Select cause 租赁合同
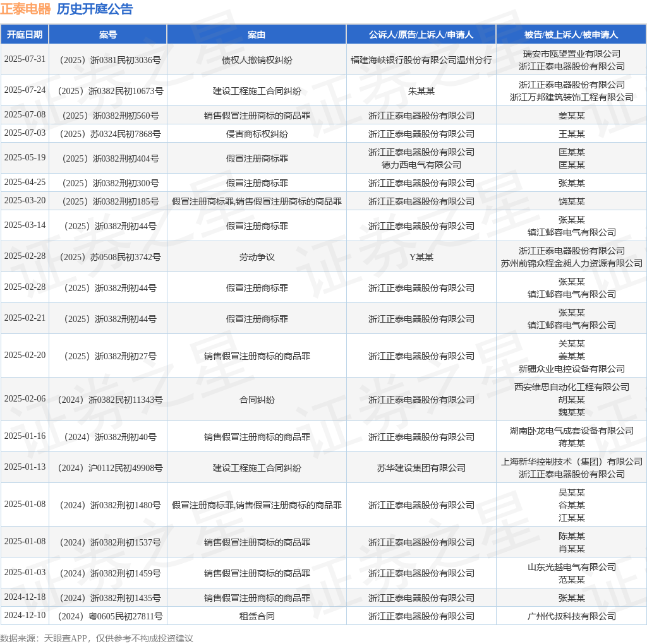Viewport: 647px width, 644px height. (x=257, y=616)
